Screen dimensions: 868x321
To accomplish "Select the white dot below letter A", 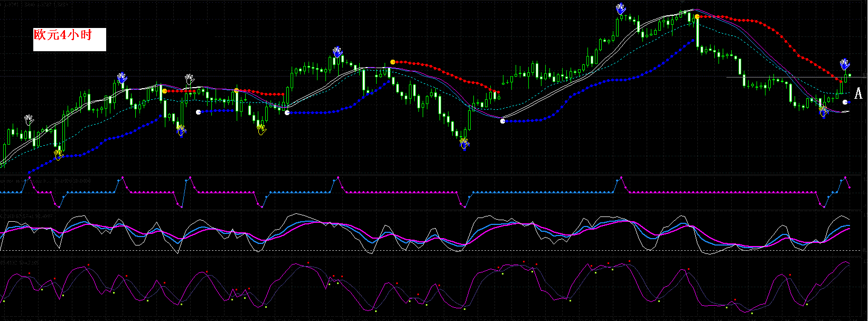I will point(845,102).
